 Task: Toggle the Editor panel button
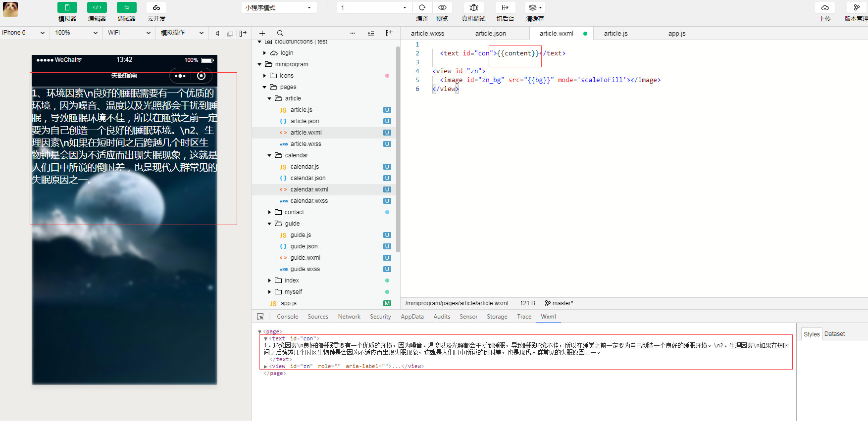click(97, 7)
